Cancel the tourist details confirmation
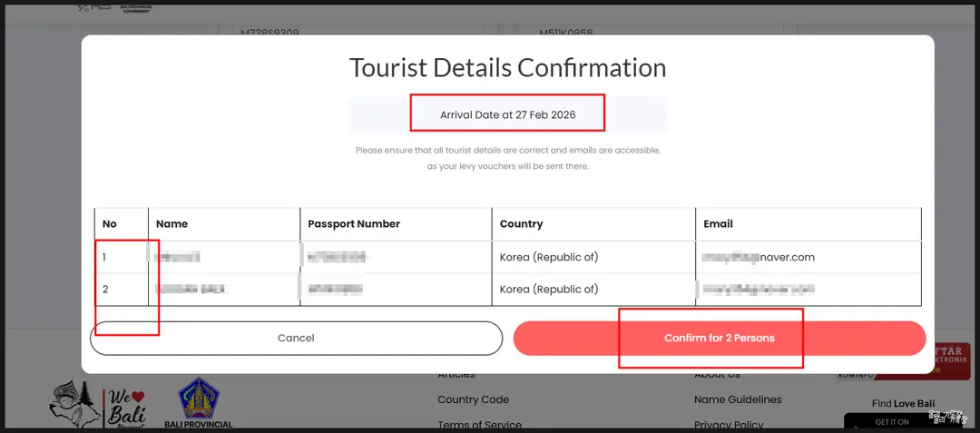The height and width of the screenshot is (433, 980). [296, 338]
